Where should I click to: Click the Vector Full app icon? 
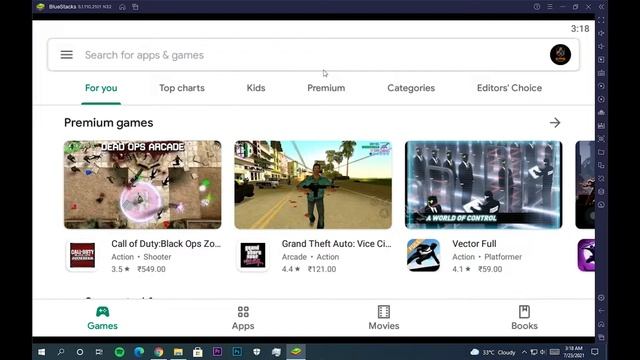423,256
